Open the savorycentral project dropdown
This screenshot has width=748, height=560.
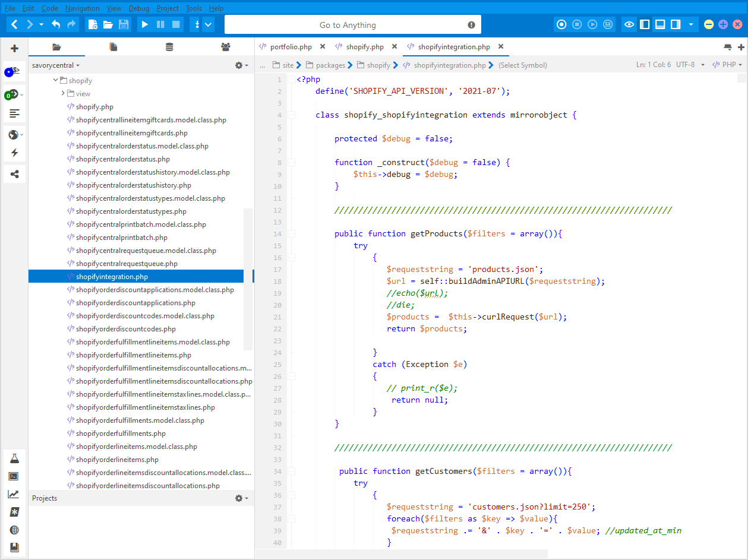pyautogui.click(x=56, y=65)
